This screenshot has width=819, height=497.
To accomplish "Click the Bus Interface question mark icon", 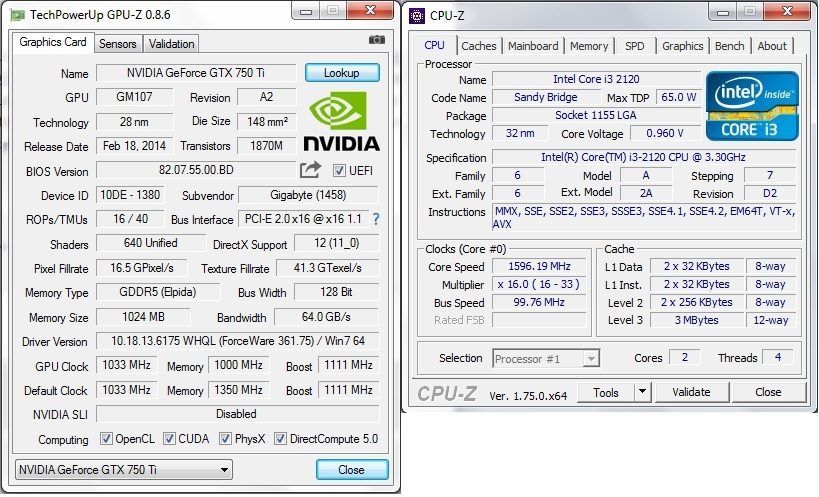I will click(376, 219).
